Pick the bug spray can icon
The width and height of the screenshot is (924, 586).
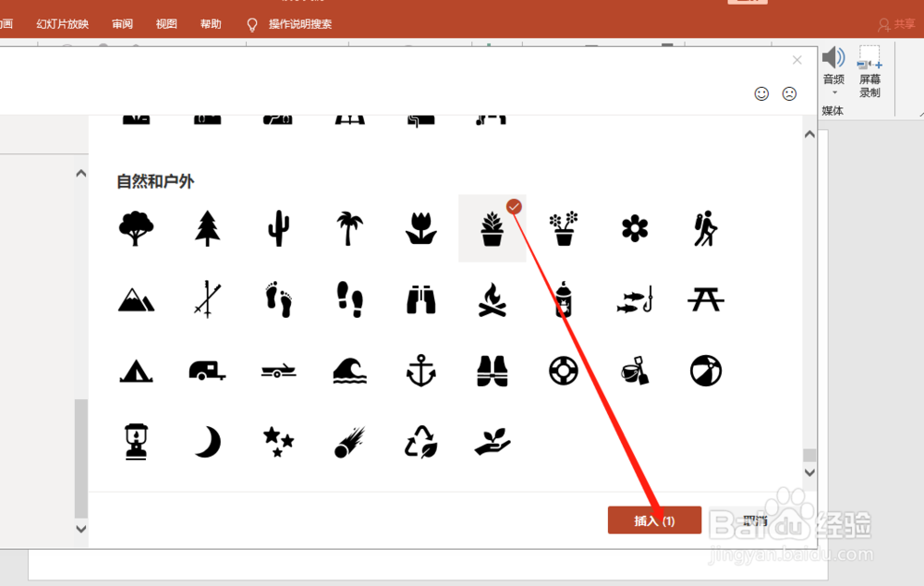564,299
